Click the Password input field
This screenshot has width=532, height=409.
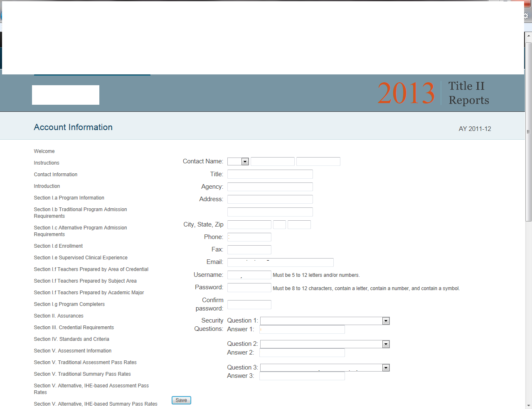click(x=249, y=288)
